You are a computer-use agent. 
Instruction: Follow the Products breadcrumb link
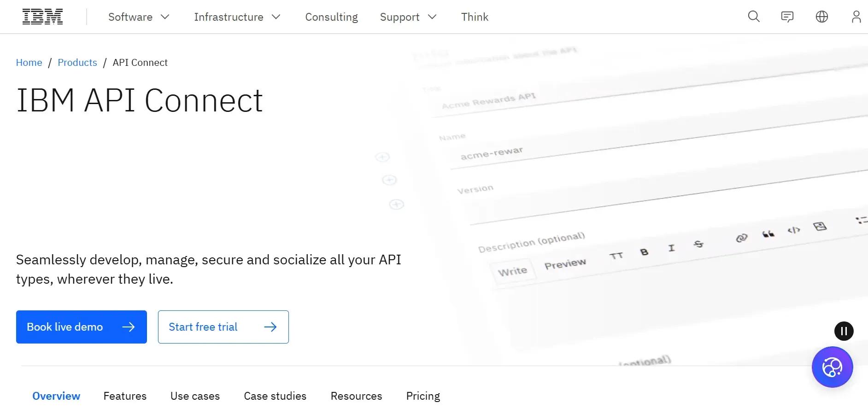(77, 63)
